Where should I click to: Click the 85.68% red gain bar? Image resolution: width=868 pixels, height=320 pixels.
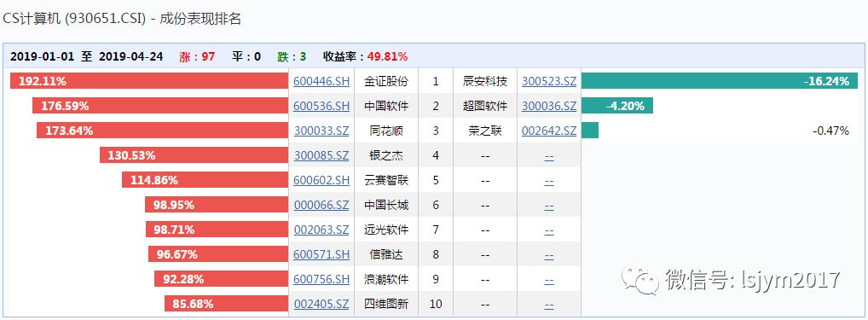(x=226, y=304)
